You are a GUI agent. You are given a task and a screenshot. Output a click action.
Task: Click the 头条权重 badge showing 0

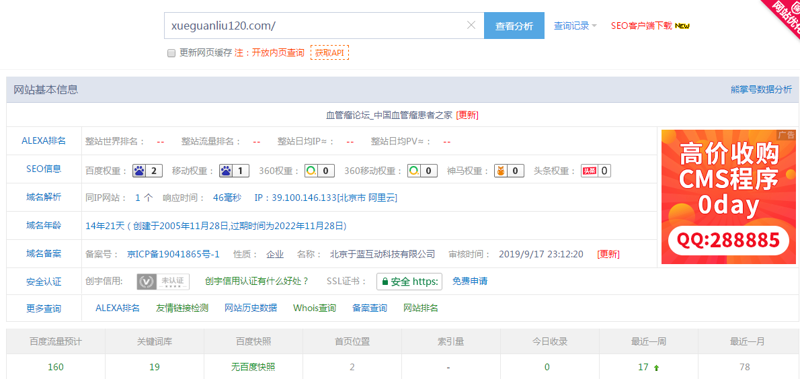(x=596, y=171)
